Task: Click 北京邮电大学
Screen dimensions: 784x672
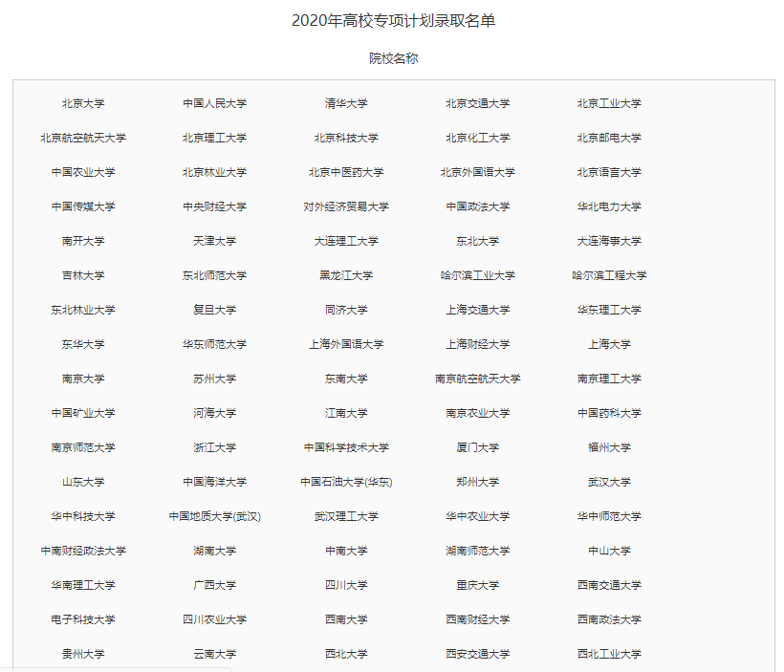Action: point(609,138)
